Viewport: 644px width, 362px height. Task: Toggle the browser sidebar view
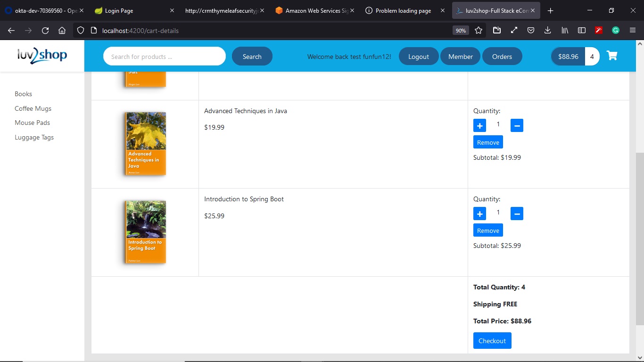pyautogui.click(x=582, y=31)
